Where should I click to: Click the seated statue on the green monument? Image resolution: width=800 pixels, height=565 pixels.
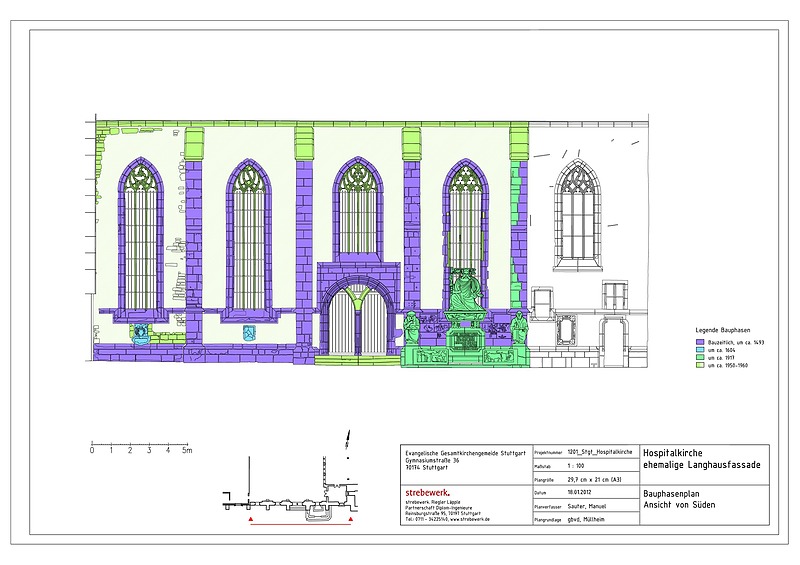(x=465, y=292)
